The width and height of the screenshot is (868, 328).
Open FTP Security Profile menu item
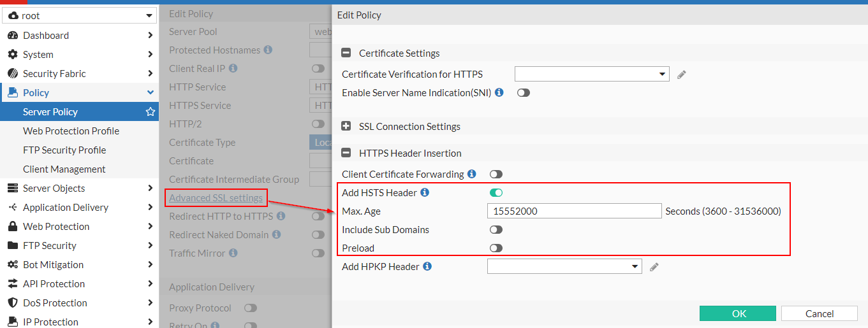tap(79, 150)
